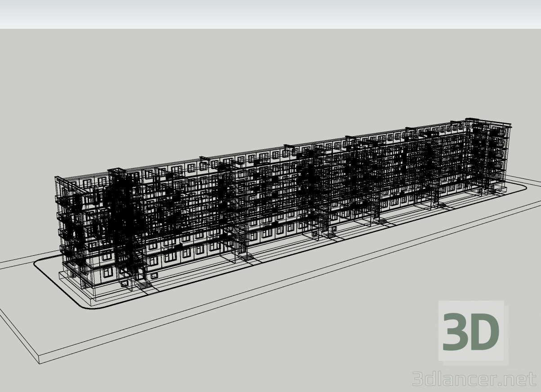This screenshot has height=392, width=541.
Task: Select the ground-floor window at the near corner
Action: pos(108,272)
